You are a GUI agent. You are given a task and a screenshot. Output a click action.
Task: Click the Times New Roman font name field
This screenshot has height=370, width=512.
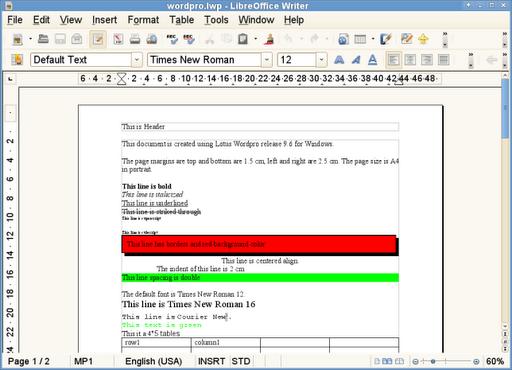204,60
